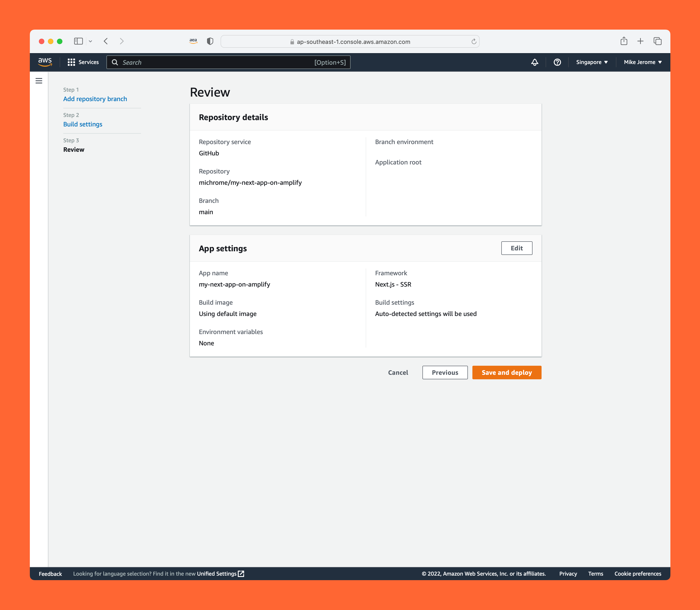Viewport: 700px width, 610px height.
Task: Open the Services grid menu
Action: click(x=83, y=62)
